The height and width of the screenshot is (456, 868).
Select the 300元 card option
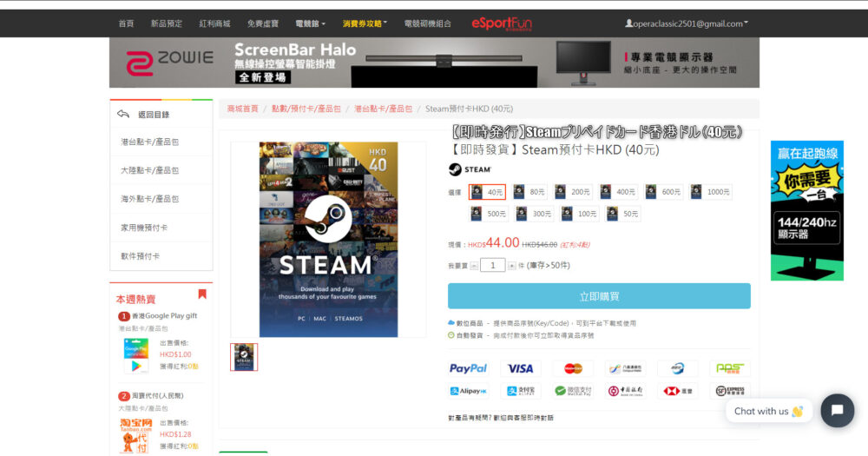tap(534, 214)
